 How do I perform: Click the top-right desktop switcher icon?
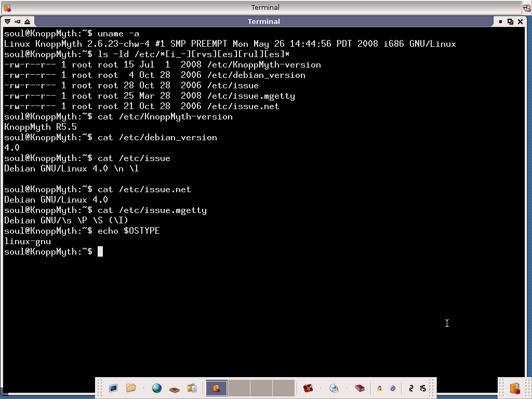(527, 7)
